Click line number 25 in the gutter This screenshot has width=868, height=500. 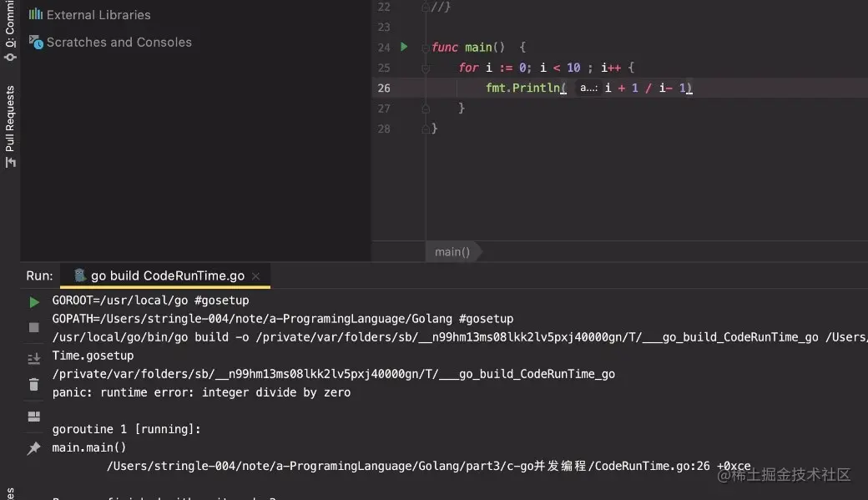(384, 68)
